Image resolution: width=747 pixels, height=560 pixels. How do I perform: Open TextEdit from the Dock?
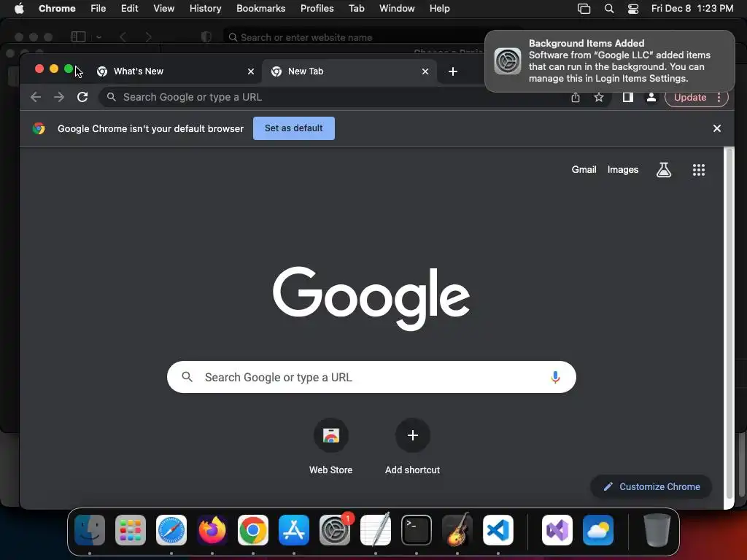point(376,530)
